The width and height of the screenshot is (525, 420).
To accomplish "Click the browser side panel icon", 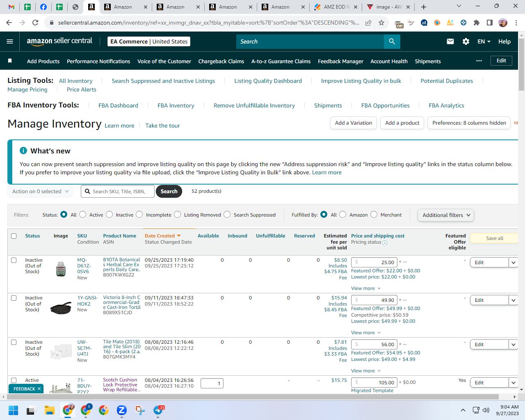I will tap(490, 23).
